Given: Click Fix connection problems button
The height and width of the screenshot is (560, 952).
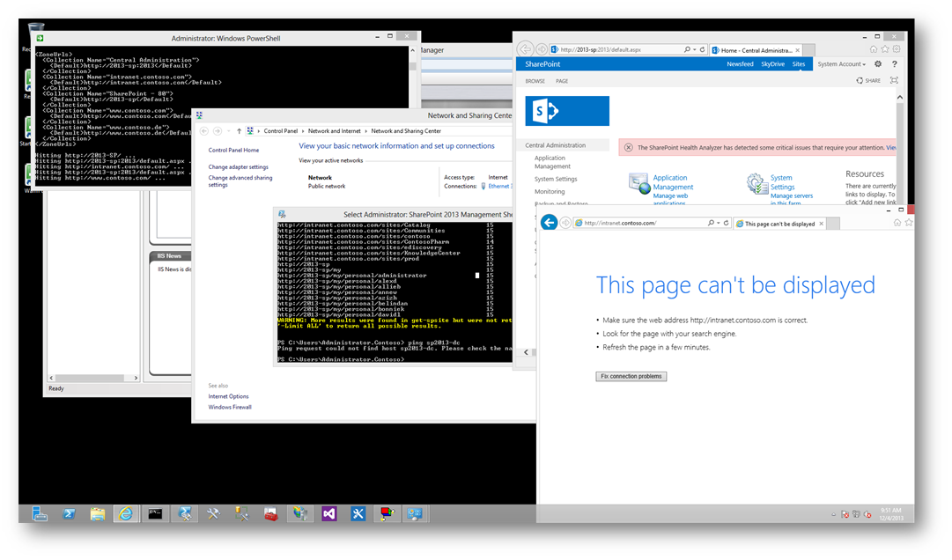Looking at the screenshot, I should pyautogui.click(x=631, y=376).
